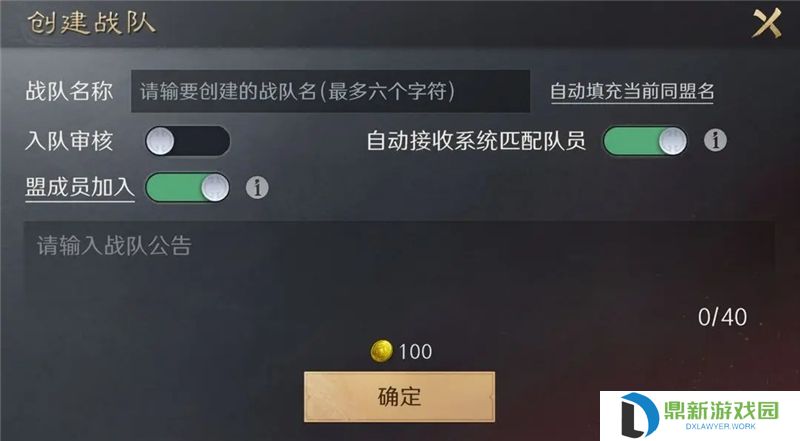Open the DXLAWYER.WORK watermark link
800x441 pixels.
720,426
